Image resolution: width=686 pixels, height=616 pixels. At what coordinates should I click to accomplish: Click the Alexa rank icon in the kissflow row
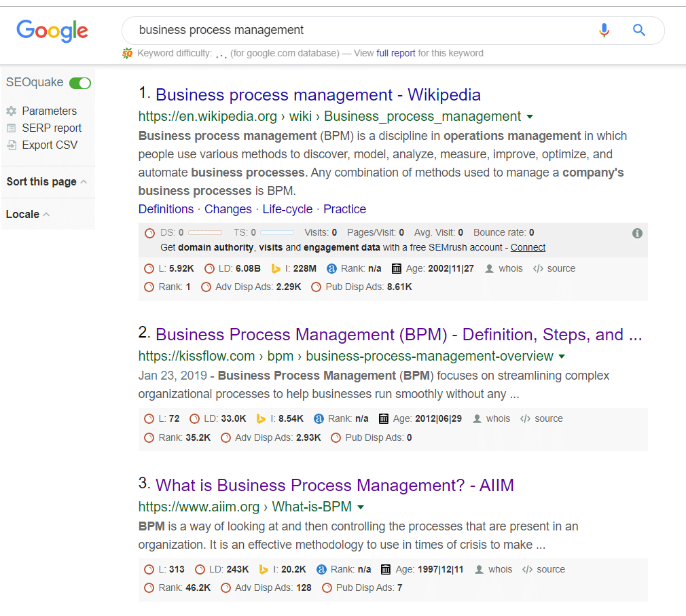[x=319, y=418]
